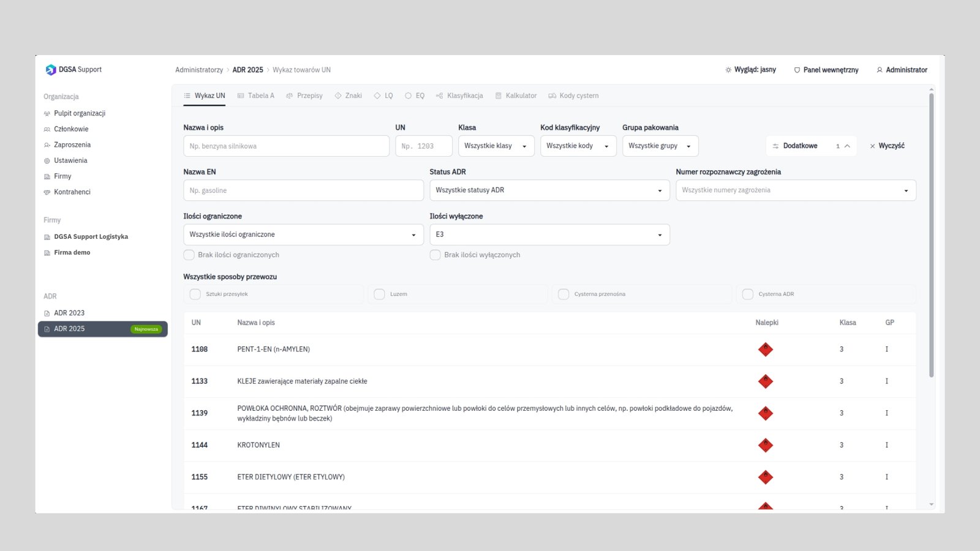Click the hazard label diamond for UN 1155
The image size is (980, 551).
(x=766, y=477)
